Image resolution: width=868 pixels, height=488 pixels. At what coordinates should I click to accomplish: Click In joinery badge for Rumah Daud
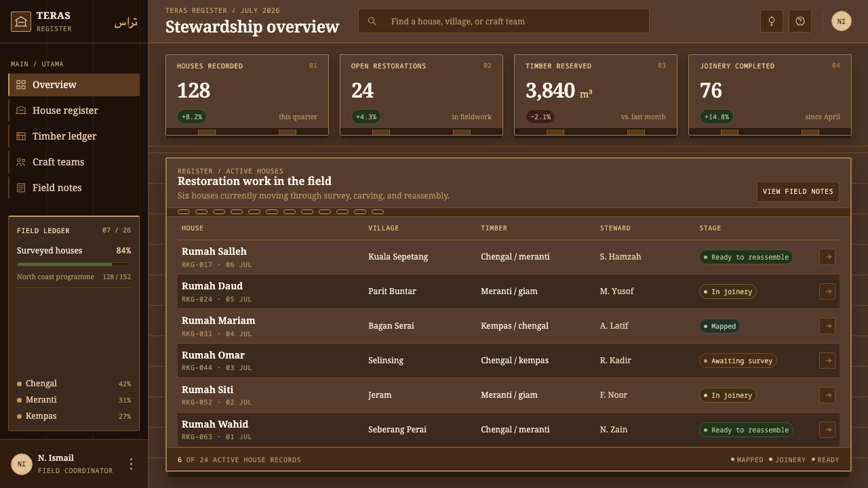point(728,291)
